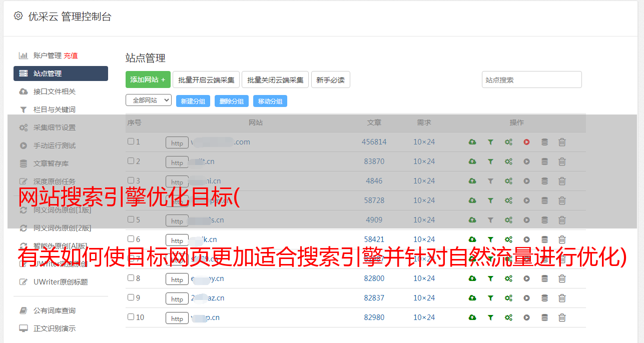
Task: Click the green 添加网站 + button
Action: pos(148,79)
